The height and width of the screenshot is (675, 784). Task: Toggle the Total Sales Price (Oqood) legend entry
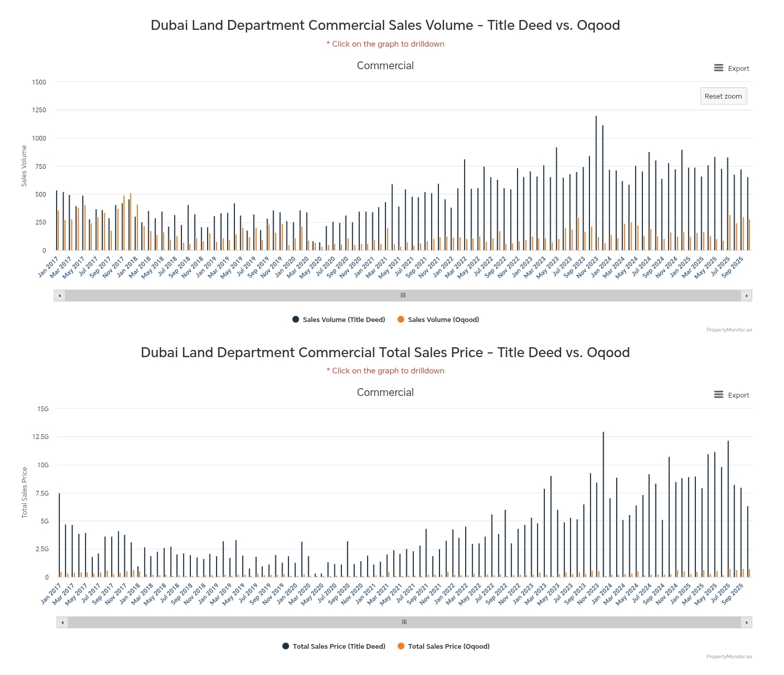448,646
